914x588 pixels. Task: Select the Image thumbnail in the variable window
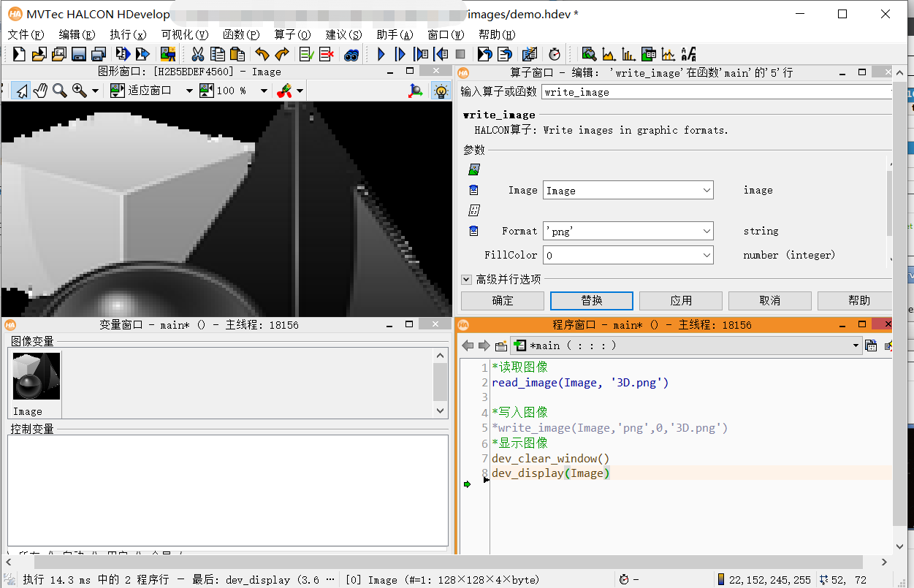(35, 375)
